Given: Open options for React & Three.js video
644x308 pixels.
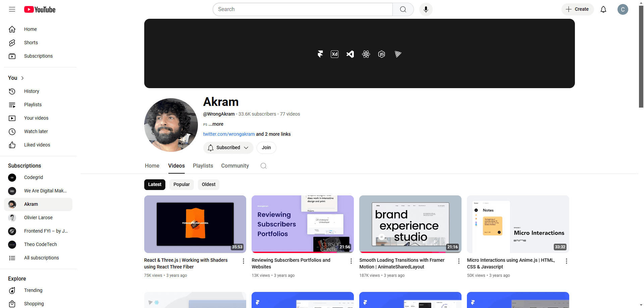Looking at the screenshot, I should [x=243, y=261].
